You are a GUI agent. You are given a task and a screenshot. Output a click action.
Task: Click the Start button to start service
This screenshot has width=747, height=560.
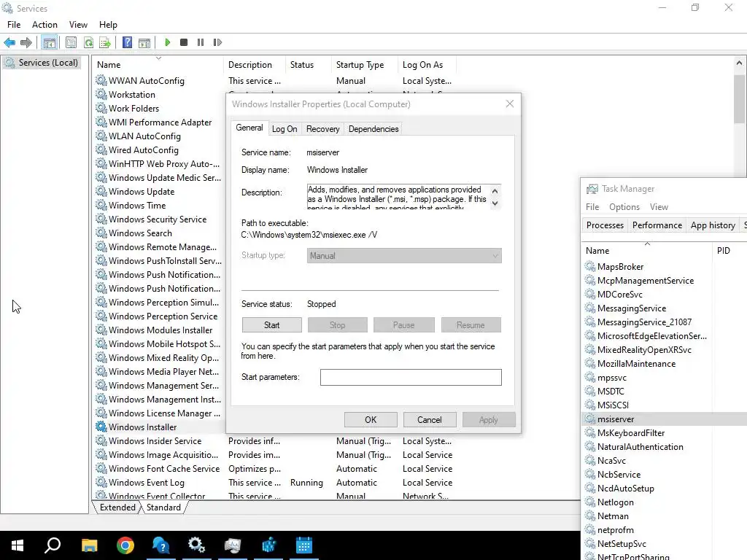tap(271, 325)
